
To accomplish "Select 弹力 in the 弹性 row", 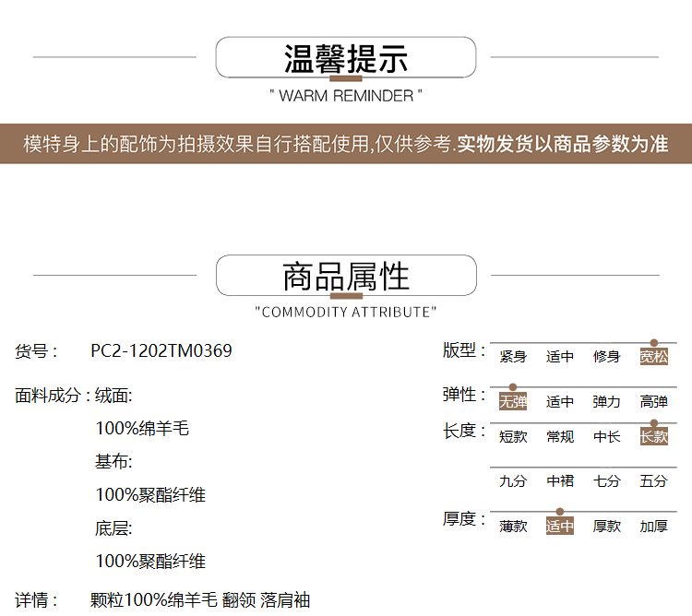I will click(606, 402).
